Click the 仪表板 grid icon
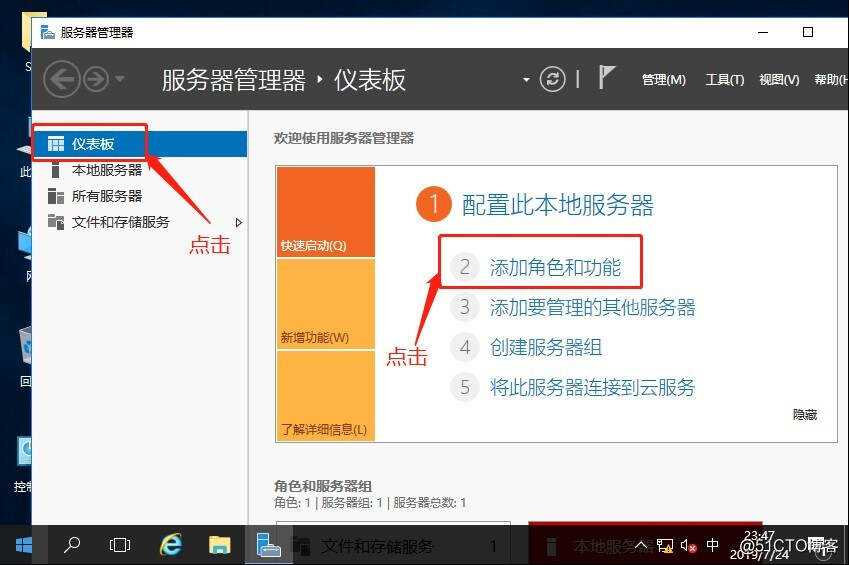 tap(56, 144)
